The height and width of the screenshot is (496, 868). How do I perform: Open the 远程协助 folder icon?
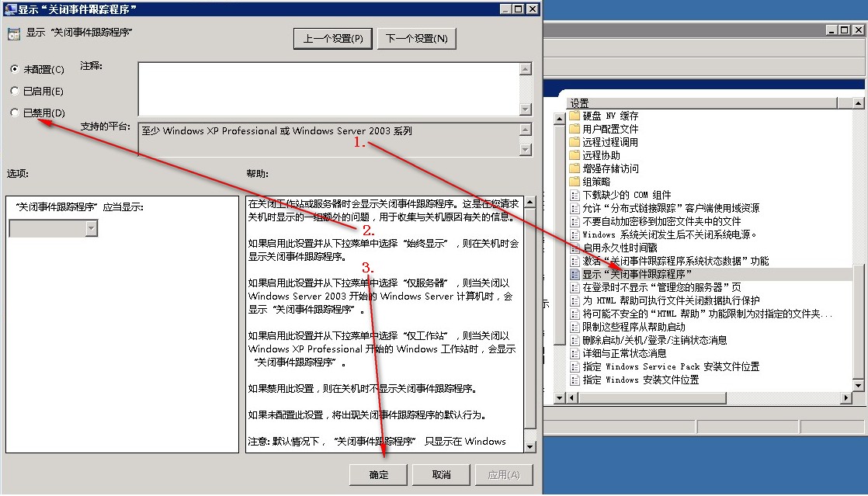pos(575,155)
